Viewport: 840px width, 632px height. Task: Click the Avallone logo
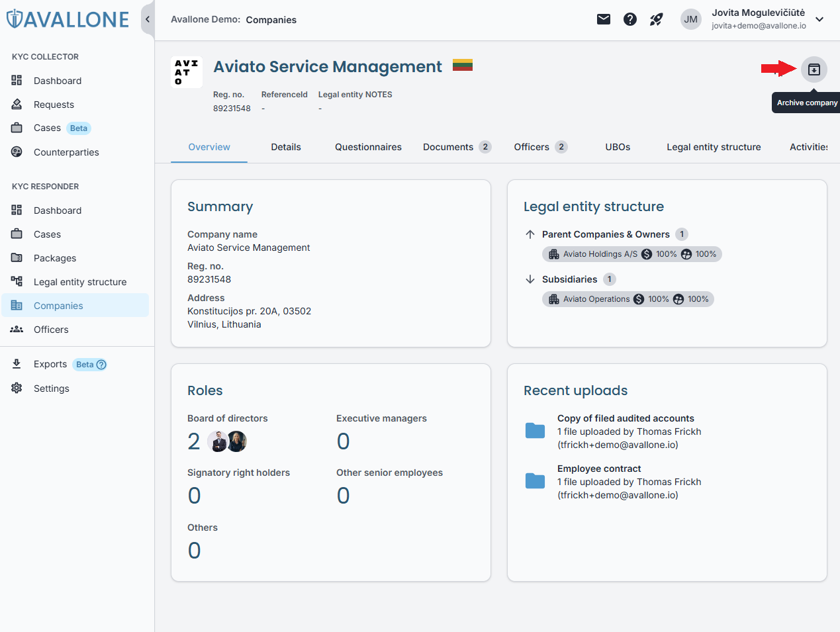pos(68,19)
